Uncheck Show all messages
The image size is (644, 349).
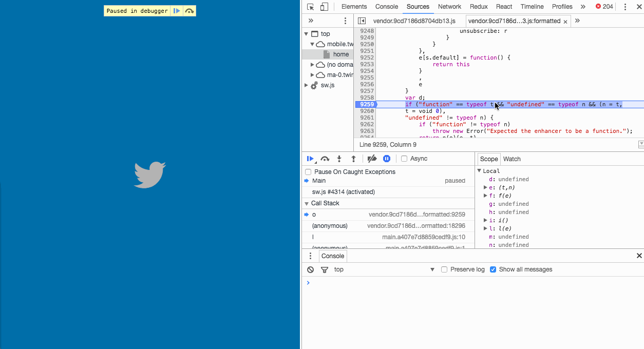[x=493, y=269]
